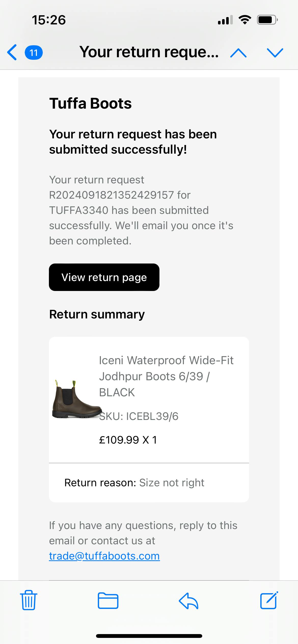Delete email with trash icon
This screenshot has height=644, width=298.
[x=29, y=600]
